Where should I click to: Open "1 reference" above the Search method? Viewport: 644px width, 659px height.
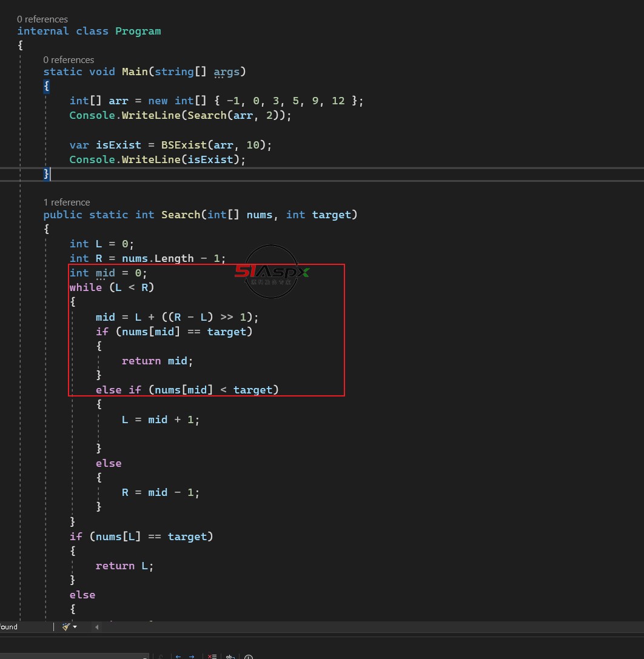pyautogui.click(x=67, y=202)
